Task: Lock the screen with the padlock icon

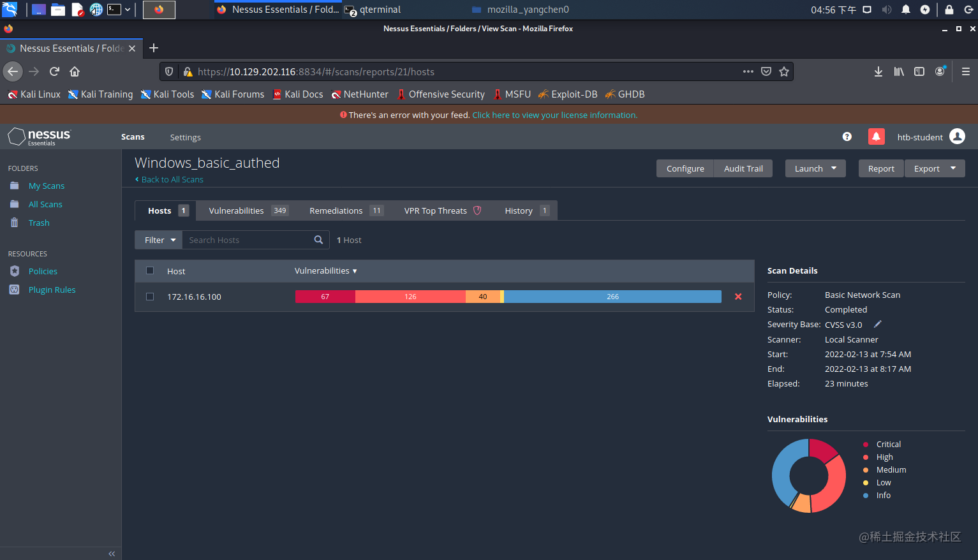Action: point(949,10)
